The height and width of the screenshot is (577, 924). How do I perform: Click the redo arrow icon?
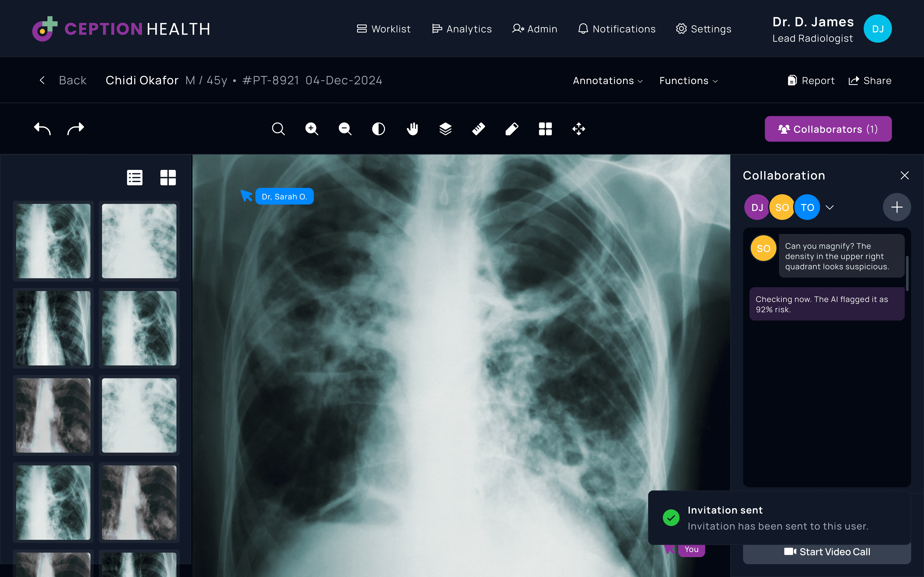(76, 129)
